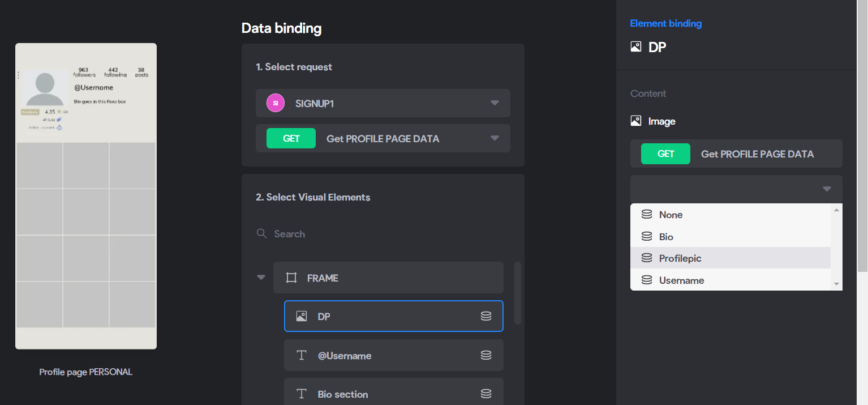The width and height of the screenshot is (868, 405).
Task: Click the green GET button in Select request
Action: point(291,138)
